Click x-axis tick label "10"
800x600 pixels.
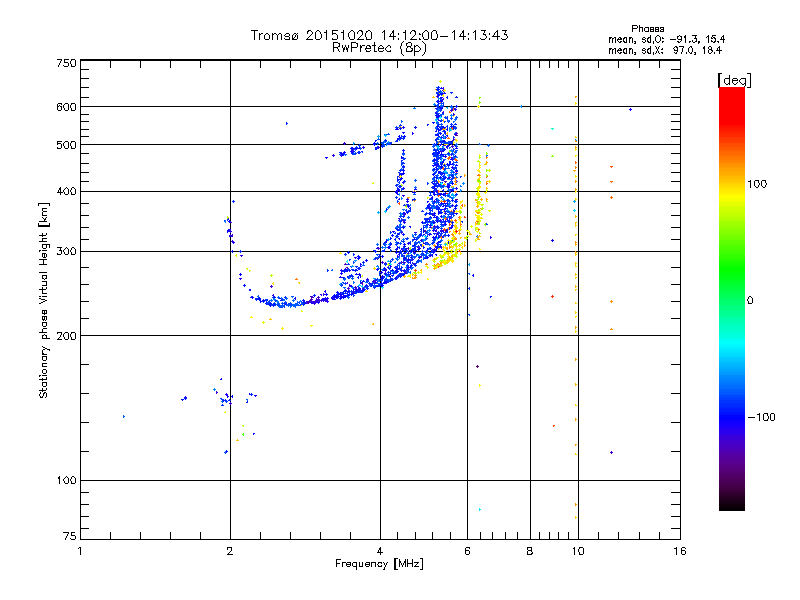(x=578, y=551)
